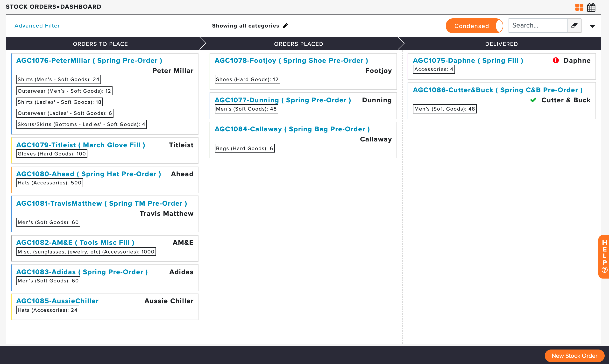
Task: Click 'Outerwear (Men's - Soft Goods): 12' tag
Action: tap(64, 91)
